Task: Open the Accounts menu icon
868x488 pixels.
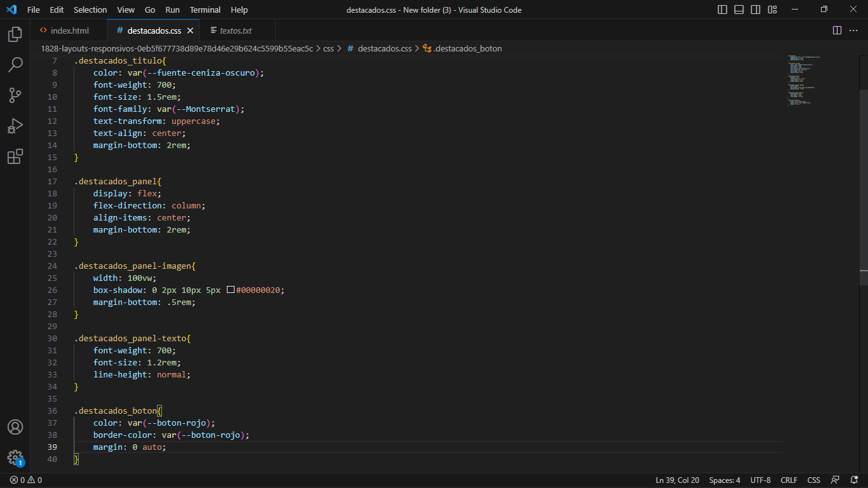Action: 15,427
